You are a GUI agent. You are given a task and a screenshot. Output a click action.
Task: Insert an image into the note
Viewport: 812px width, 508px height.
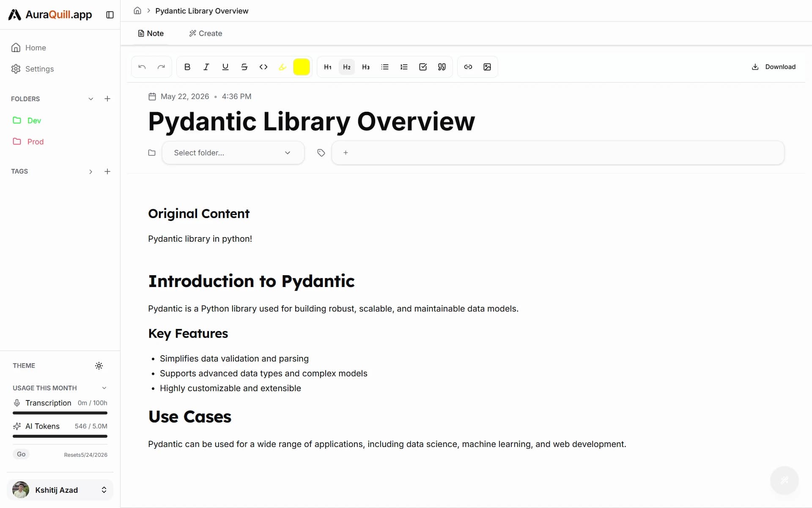(487, 67)
